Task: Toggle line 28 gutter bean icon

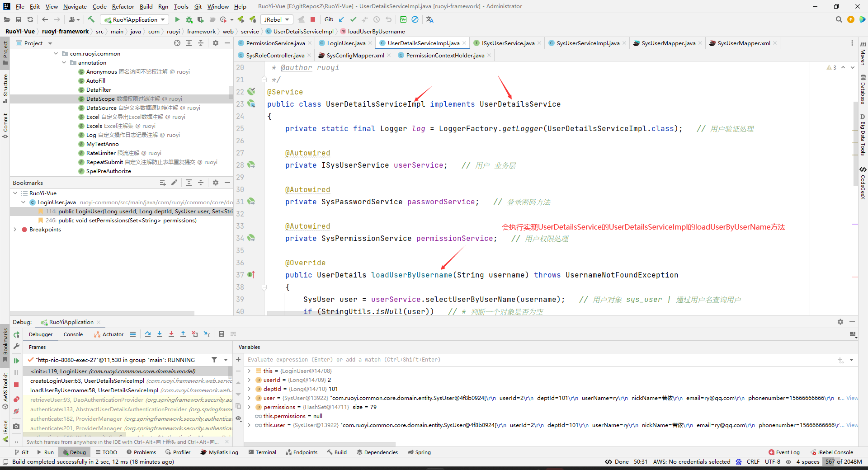Action: pos(251,165)
